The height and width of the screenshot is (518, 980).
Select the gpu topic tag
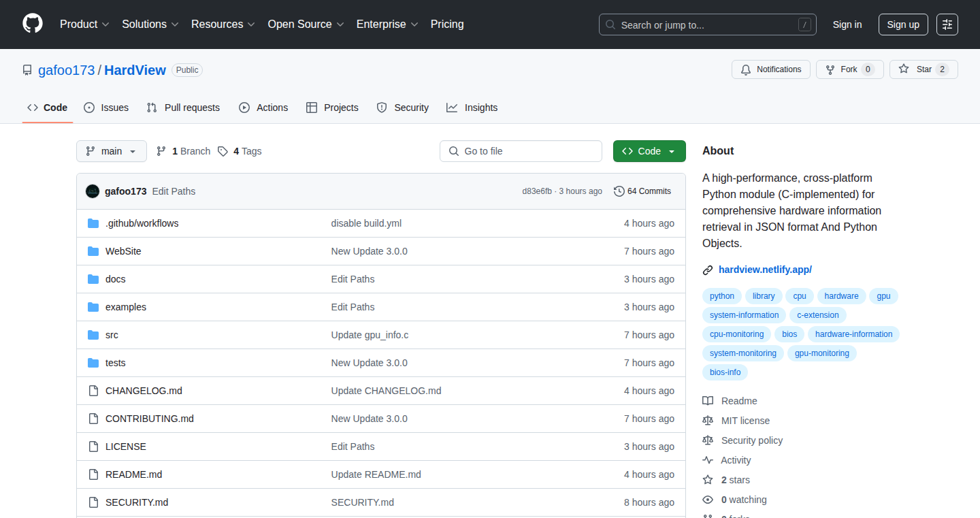click(883, 296)
